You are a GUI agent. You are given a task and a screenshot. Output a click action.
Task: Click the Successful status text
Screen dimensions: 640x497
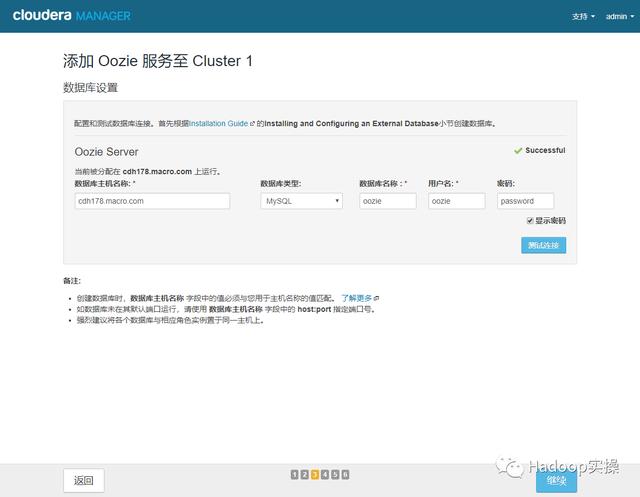click(x=545, y=150)
